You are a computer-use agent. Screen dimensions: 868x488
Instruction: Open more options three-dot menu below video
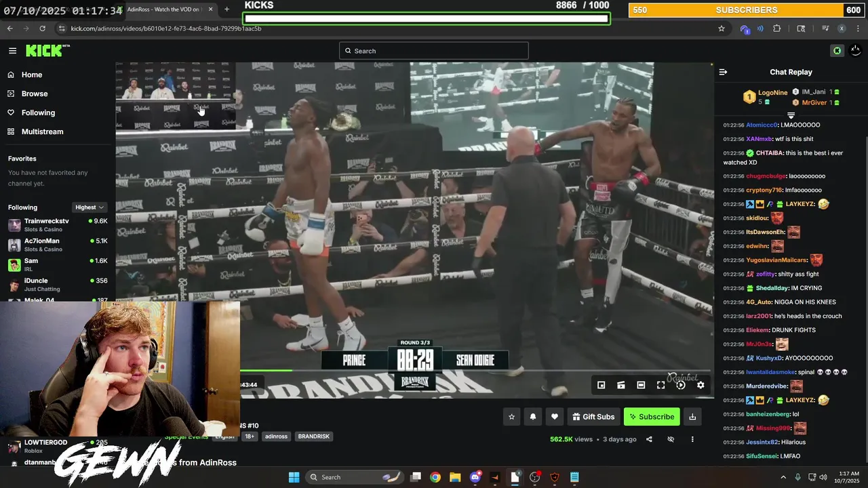click(x=692, y=439)
